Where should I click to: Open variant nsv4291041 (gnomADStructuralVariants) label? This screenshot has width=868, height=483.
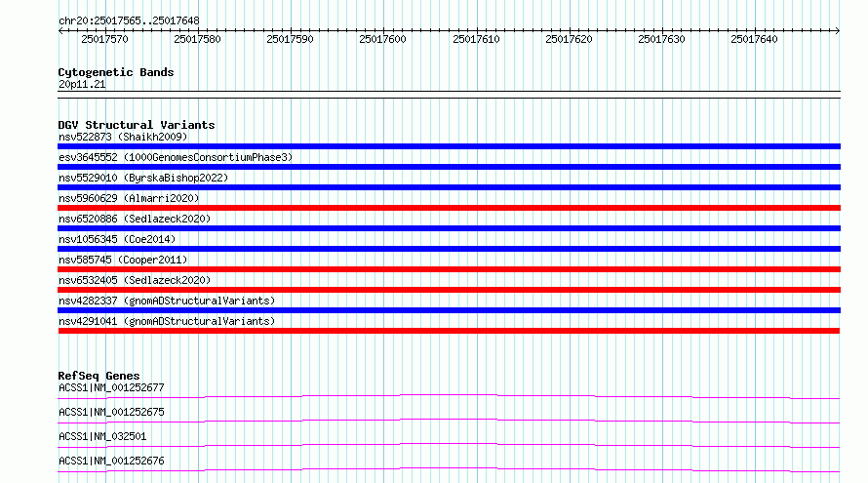[167, 321]
